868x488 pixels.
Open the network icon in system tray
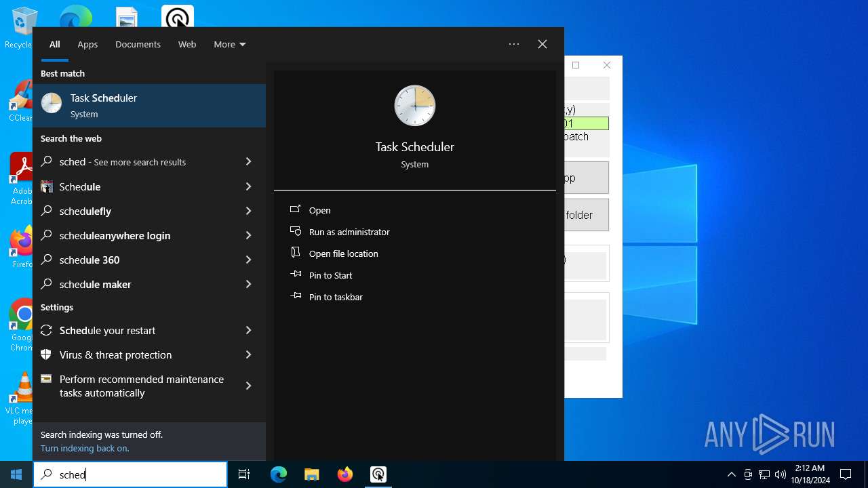pyautogui.click(x=764, y=474)
